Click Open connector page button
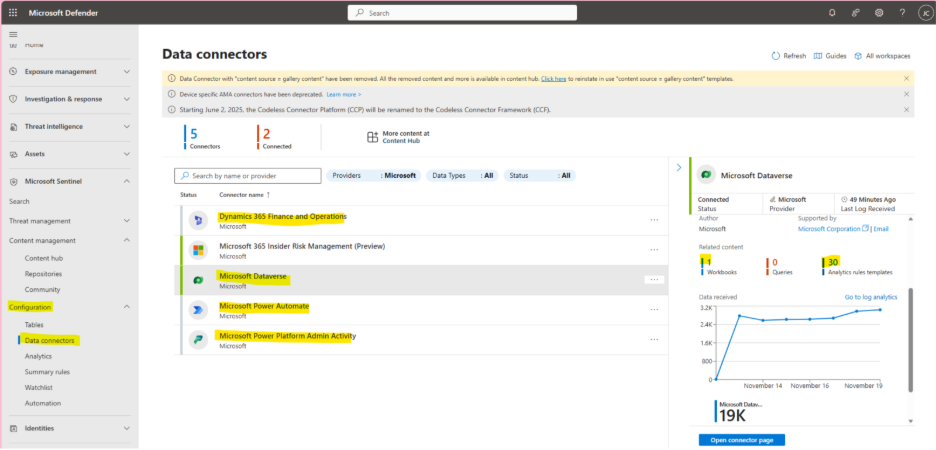The width and height of the screenshot is (936, 450). 741,440
